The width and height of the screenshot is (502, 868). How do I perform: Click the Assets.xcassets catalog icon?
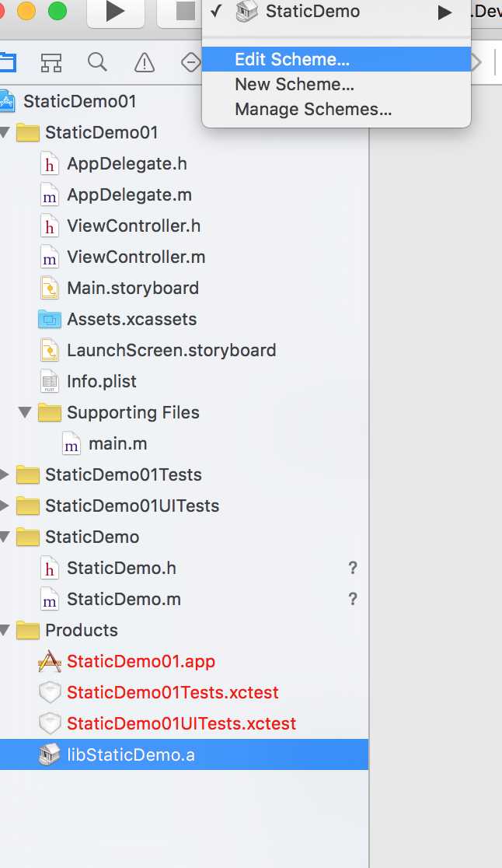50,320
